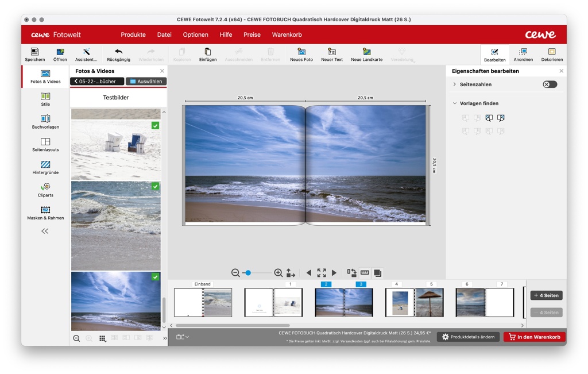588x374 pixels.
Task: Click the In den Warenkorb button
Action: coord(534,337)
